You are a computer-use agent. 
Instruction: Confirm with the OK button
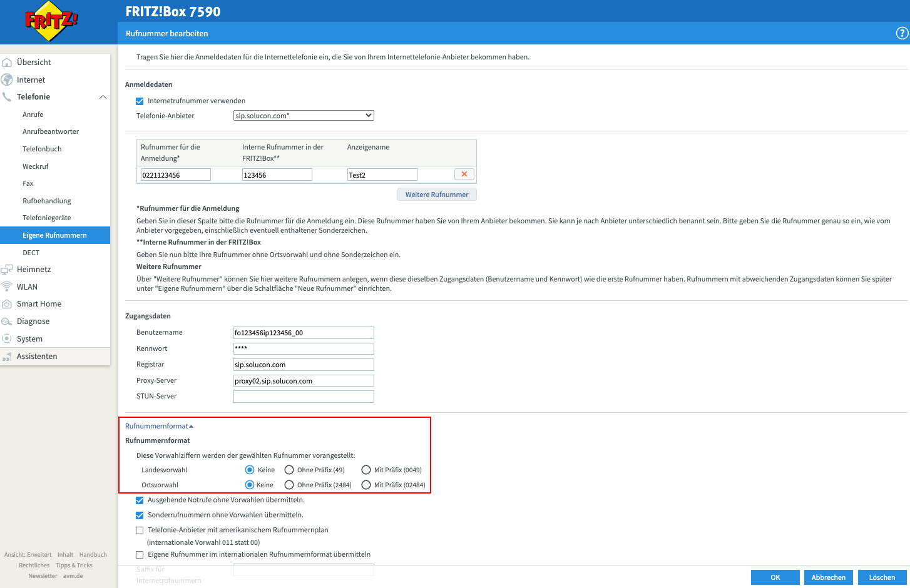[775, 577]
